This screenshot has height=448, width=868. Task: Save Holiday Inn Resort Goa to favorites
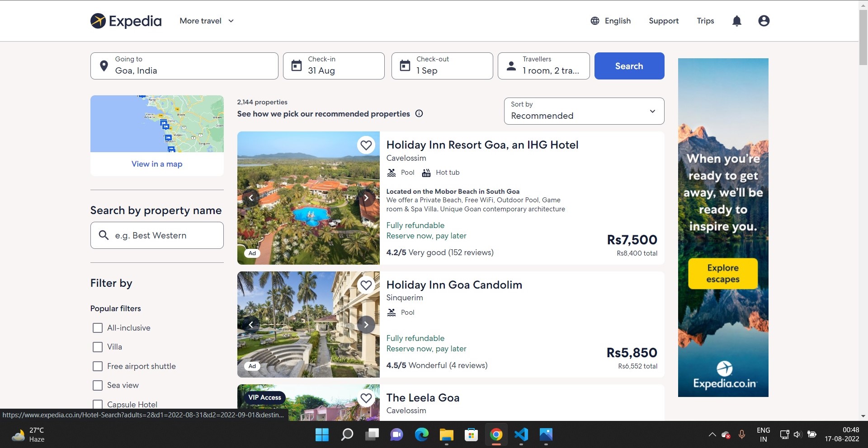(x=366, y=145)
